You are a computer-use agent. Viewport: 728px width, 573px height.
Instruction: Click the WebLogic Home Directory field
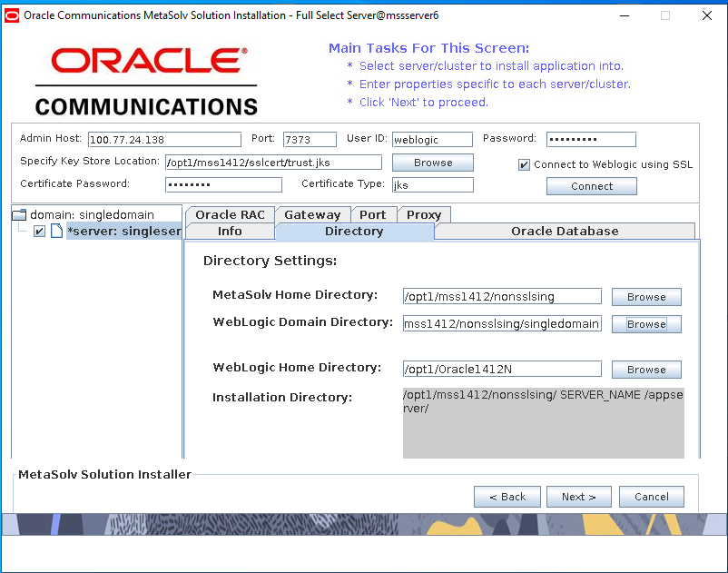coord(502,370)
